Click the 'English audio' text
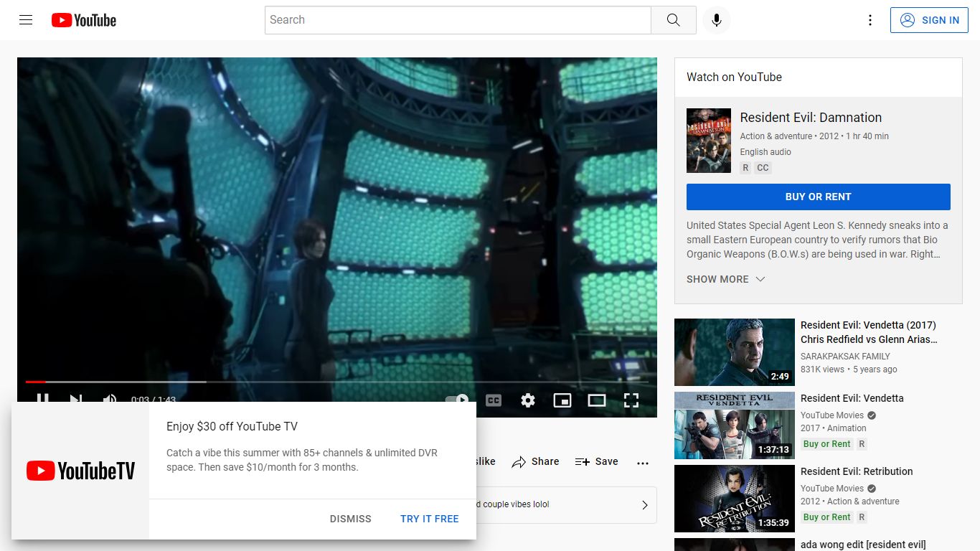Image resolution: width=980 pixels, height=551 pixels. point(765,152)
